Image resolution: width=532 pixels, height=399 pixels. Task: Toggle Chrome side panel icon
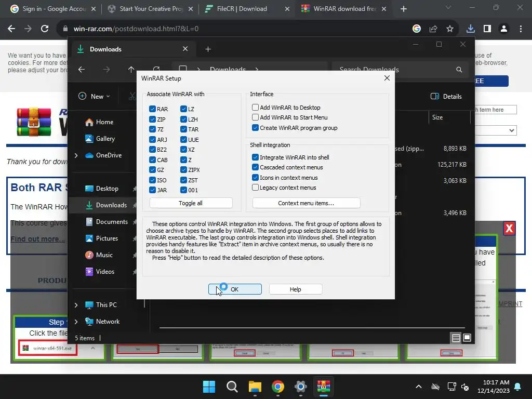tap(487, 29)
